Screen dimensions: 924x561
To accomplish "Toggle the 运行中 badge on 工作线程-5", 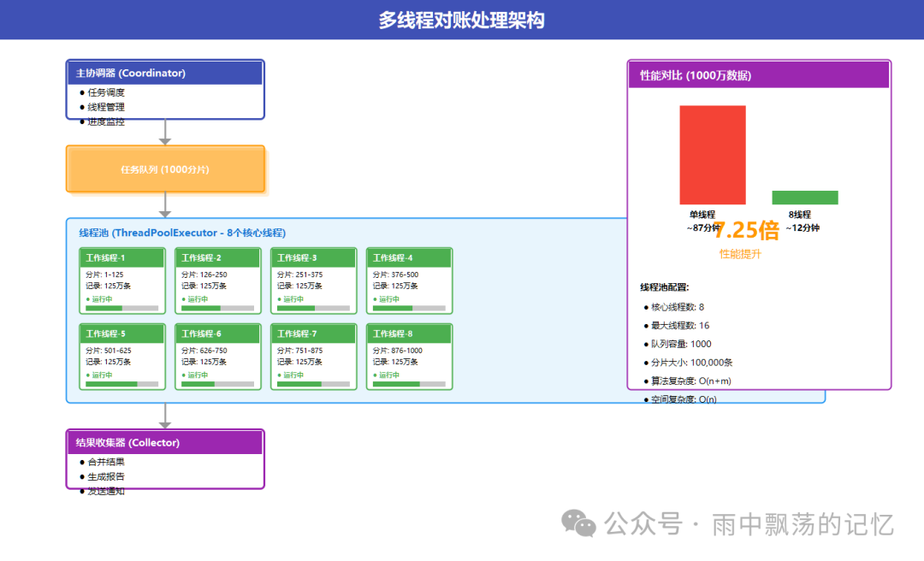I will [x=101, y=375].
